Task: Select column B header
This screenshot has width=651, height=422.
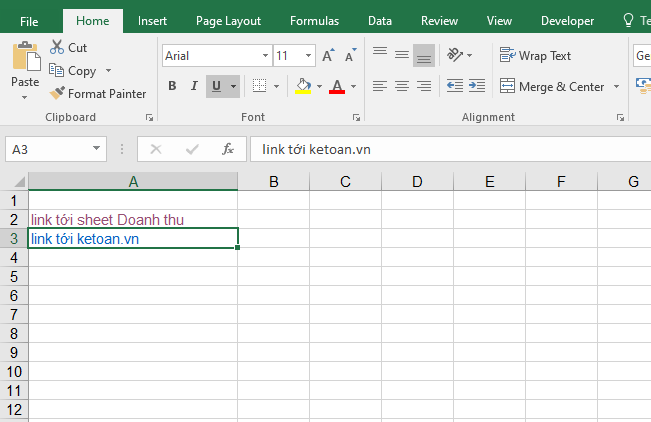Action: click(x=274, y=182)
